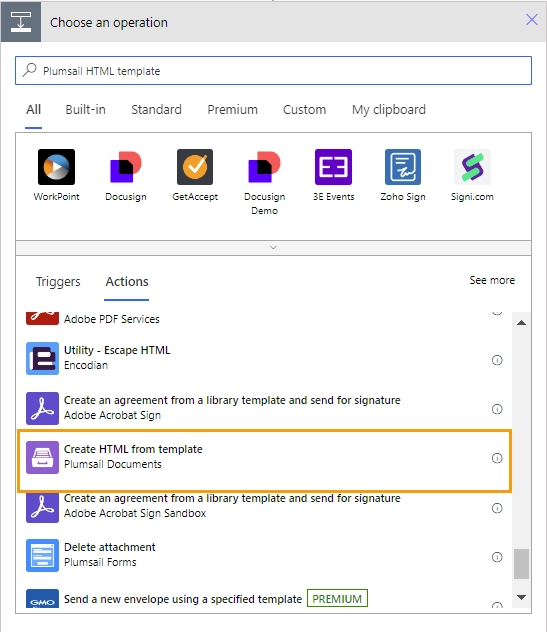
Task: Switch to the Built-in tab
Action: (85, 110)
